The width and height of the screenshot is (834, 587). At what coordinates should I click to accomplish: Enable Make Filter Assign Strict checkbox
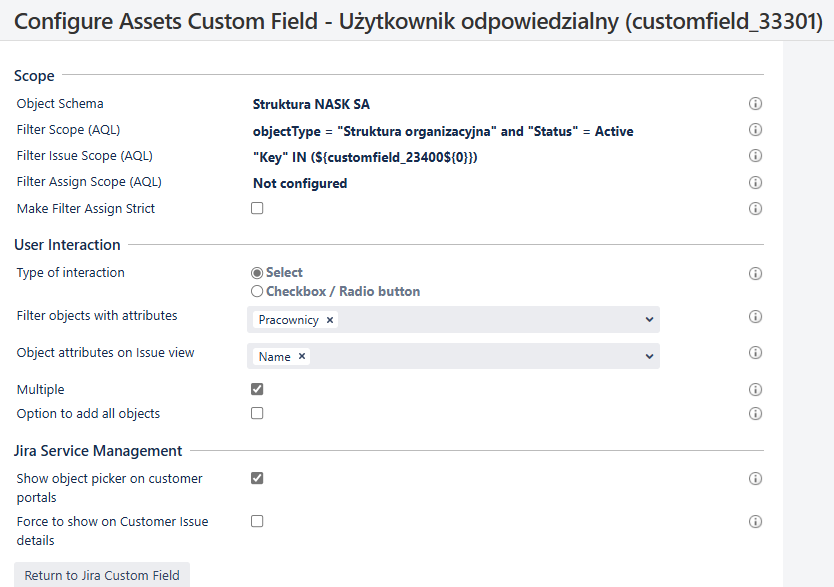click(257, 208)
